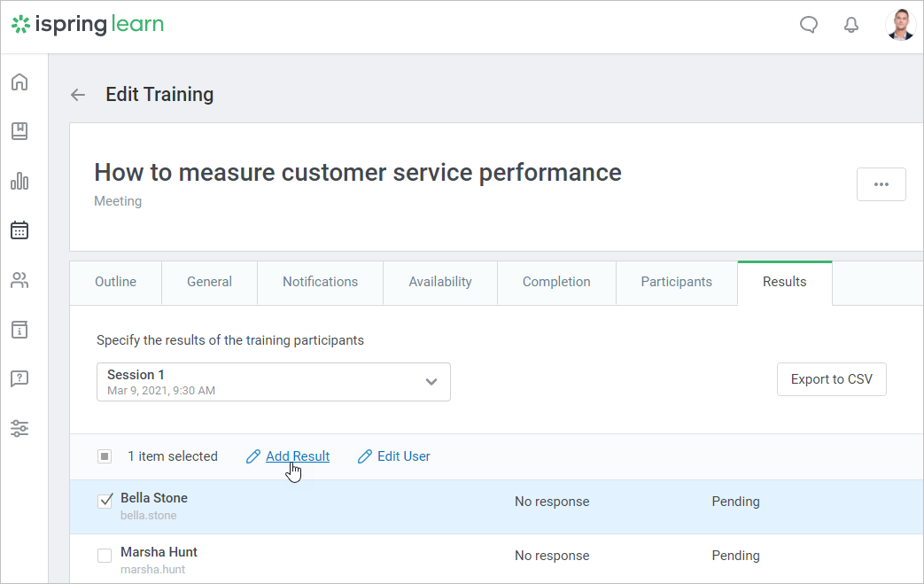924x584 pixels.
Task: Check the Marsha Hunt checkbox
Action: coord(105,556)
